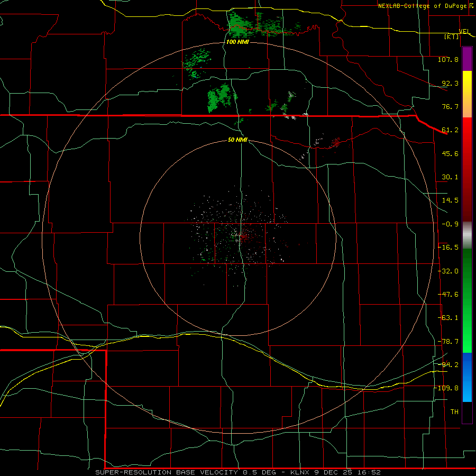Click the -16.5 scale value
This screenshot has height=476, width=476.
pos(448,248)
